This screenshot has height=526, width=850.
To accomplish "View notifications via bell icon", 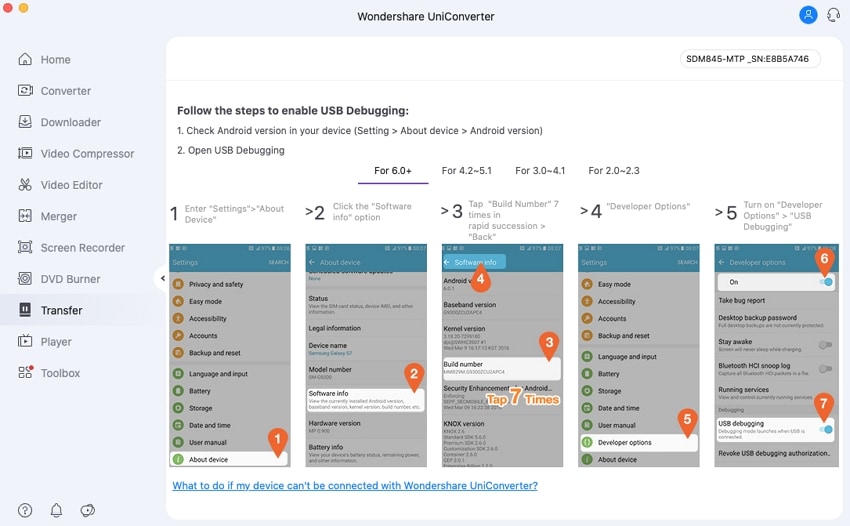I will click(56, 510).
